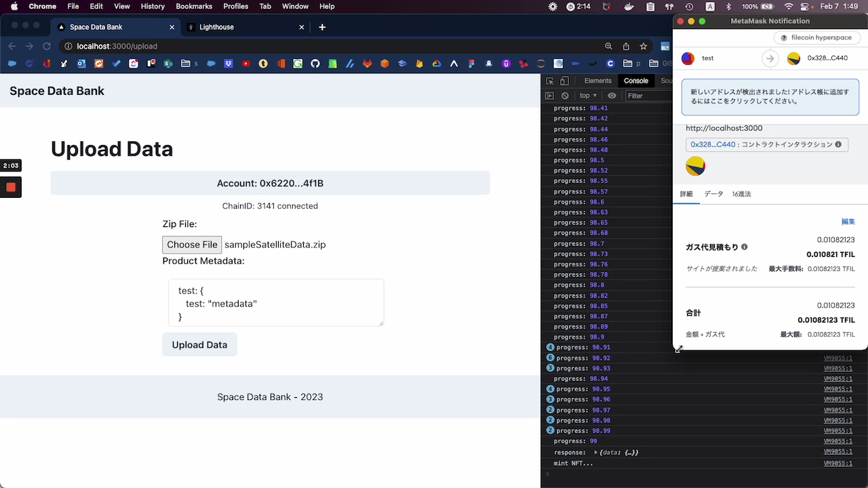Open the 16進法 tab in MetaMask
Image resolution: width=868 pixels, height=488 pixels.
tap(741, 194)
